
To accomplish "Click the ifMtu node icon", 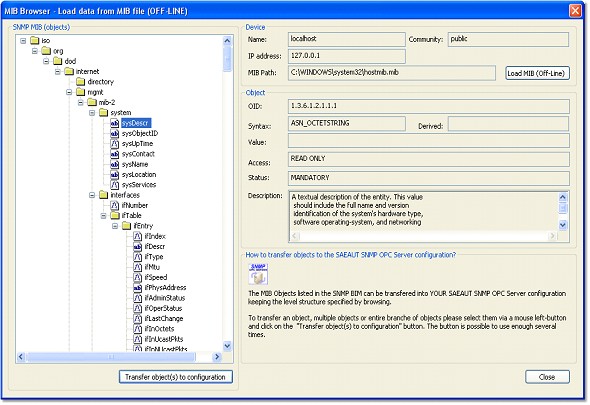I will (138, 267).
